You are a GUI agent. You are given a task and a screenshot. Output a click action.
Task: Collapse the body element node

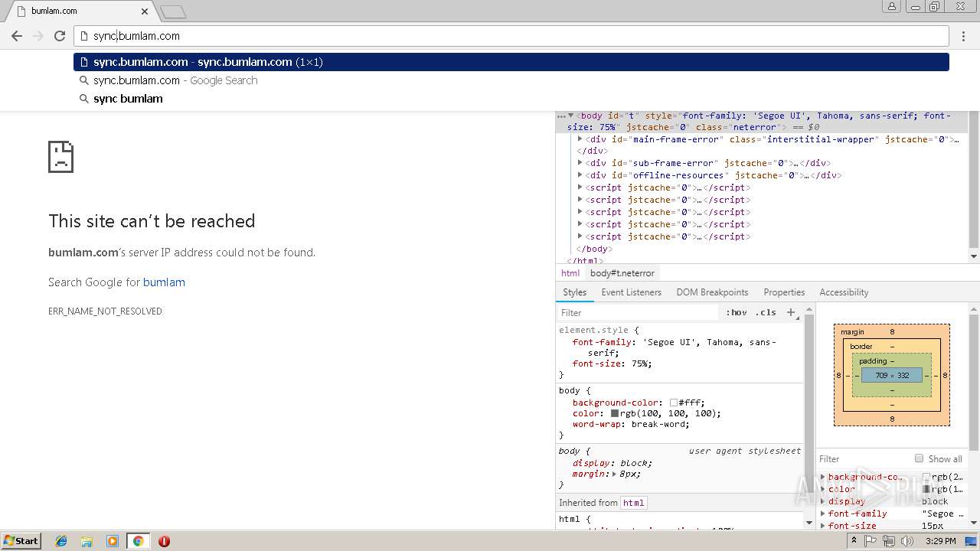click(571, 116)
